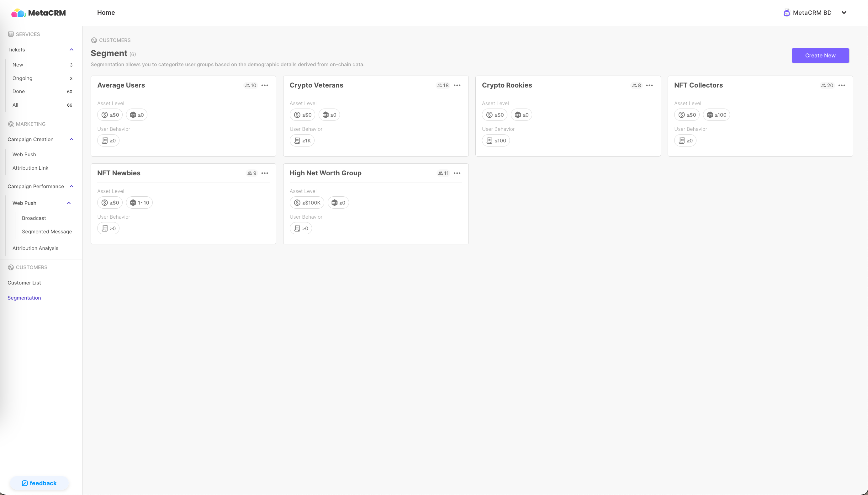The width and height of the screenshot is (868, 495).
Task: Open High Net Worth Group options menu
Action: point(457,173)
